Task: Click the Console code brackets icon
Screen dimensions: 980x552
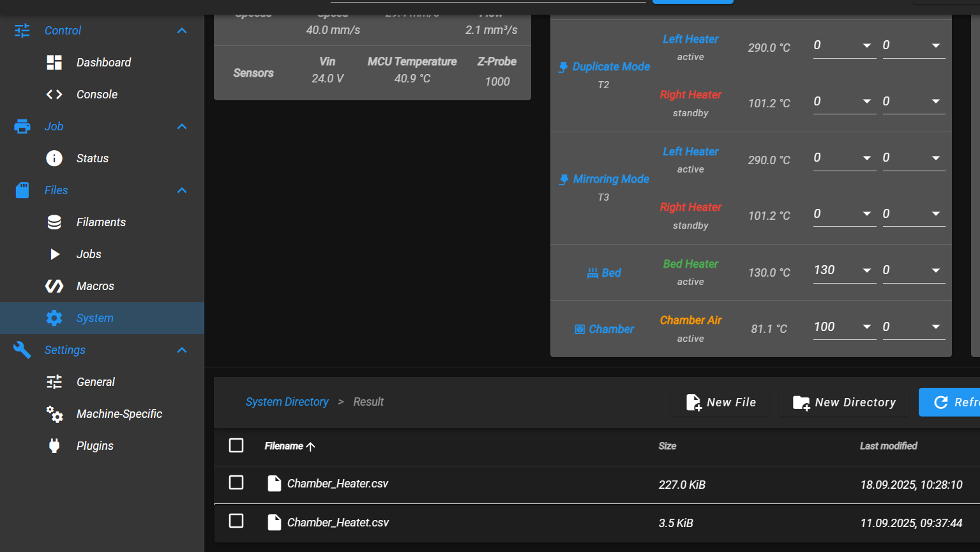Action: (54, 94)
